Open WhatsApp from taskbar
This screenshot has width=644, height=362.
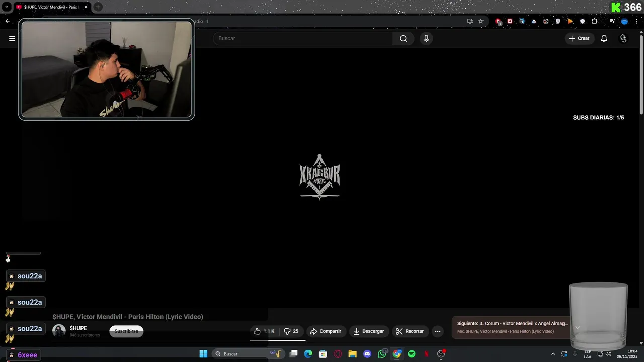click(x=382, y=354)
